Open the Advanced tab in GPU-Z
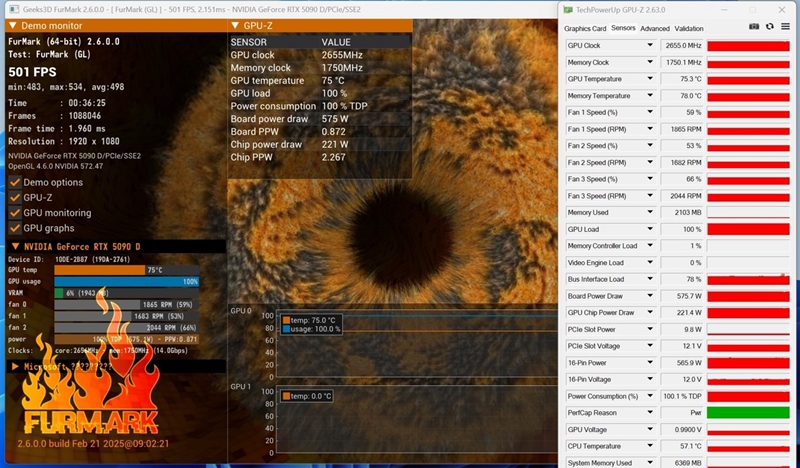The height and width of the screenshot is (468, 800). coord(654,29)
